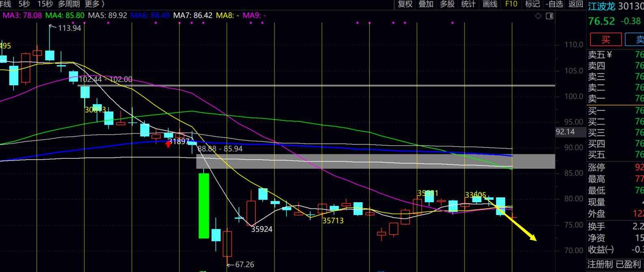The height and width of the screenshot is (272, 644).
Task: Open the F10 company info
Action: coord(511,4)
